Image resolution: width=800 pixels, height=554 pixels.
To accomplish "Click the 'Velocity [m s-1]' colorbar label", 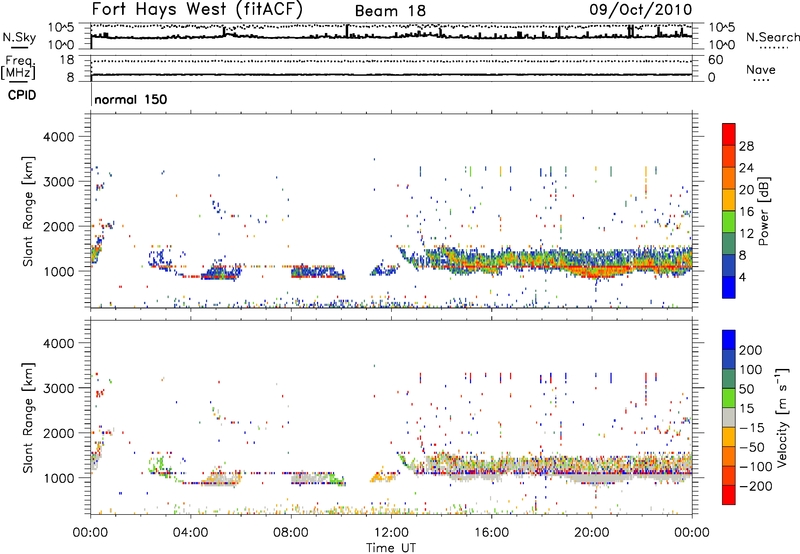I will pos(782,417).
